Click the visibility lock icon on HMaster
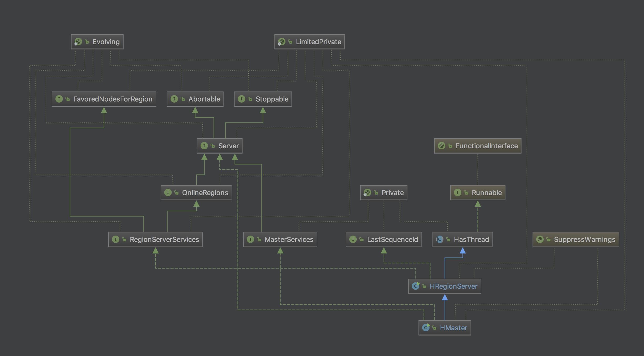This screenshot has height=356, width=644. (434, 328)
